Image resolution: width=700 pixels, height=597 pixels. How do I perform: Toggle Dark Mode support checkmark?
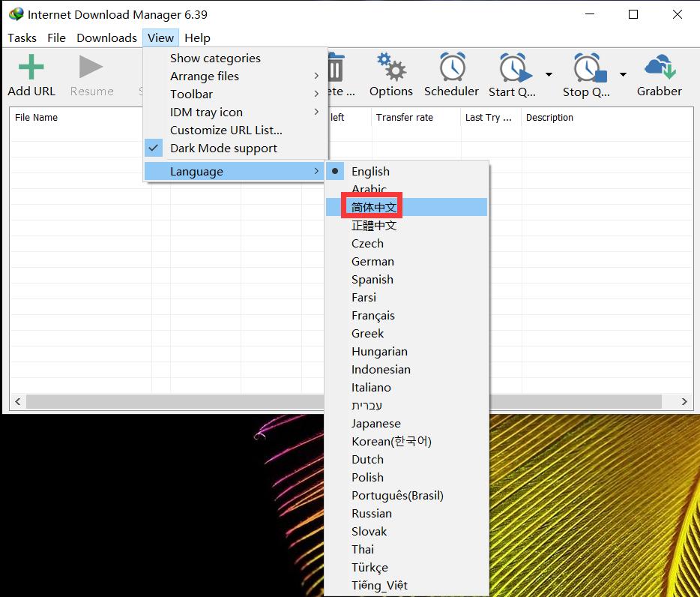(x=153, y=148)
